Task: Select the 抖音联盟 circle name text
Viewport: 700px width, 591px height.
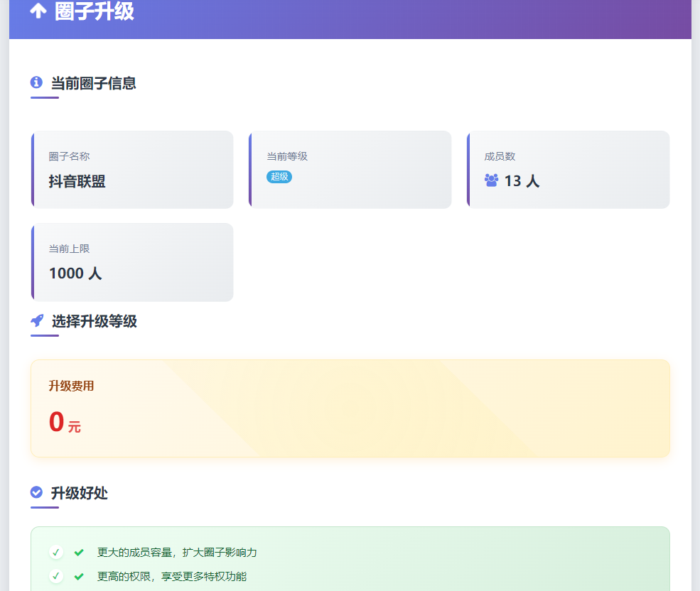Action: pyautogui.click(x=77, y=181)
